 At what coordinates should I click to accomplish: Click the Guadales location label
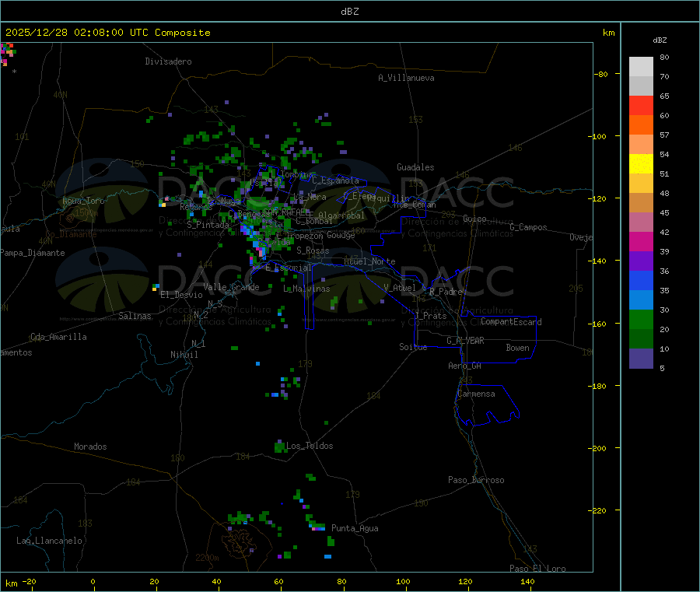point(415,167)
